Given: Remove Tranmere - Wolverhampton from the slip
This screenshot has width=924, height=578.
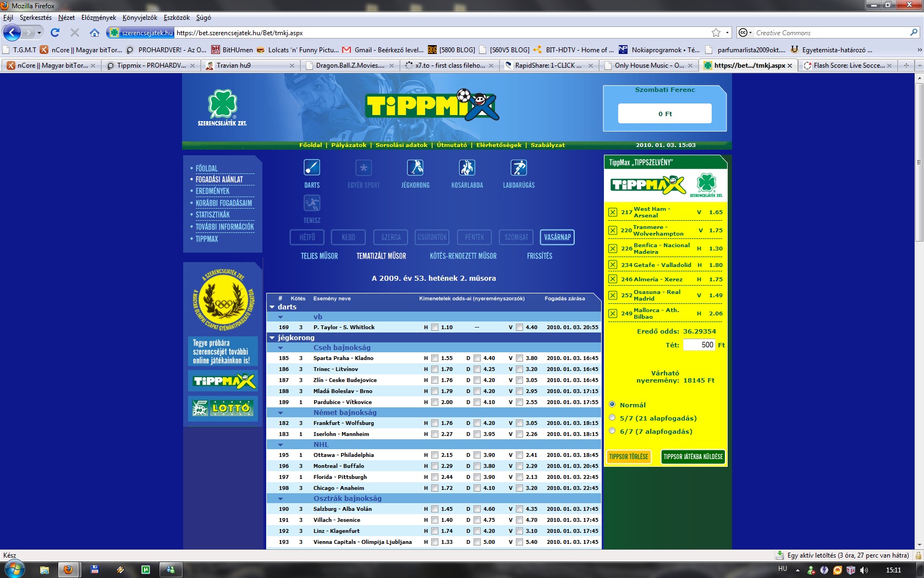Looking at the screenshot, I should [613, 231].
